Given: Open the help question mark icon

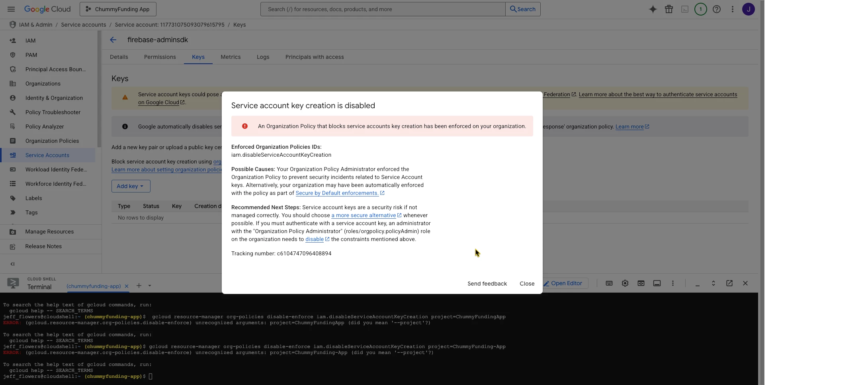Looking at the screenshot, I should click(x=717, y=9).
